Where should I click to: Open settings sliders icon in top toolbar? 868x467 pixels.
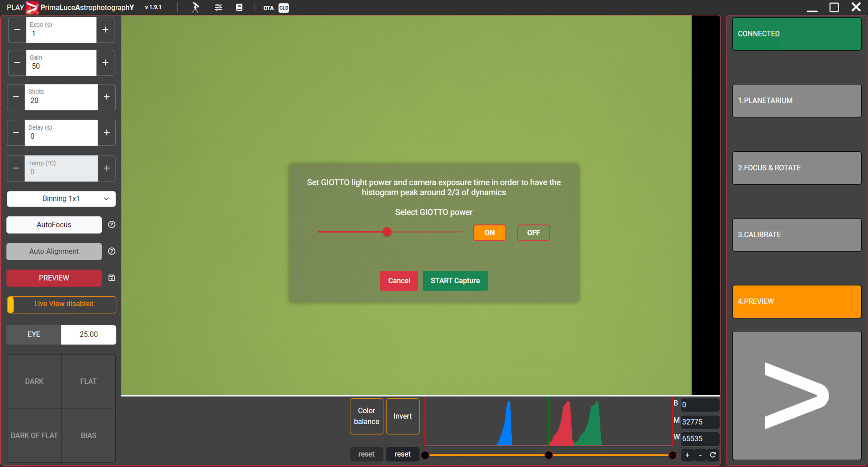click(x=218, y=8)
